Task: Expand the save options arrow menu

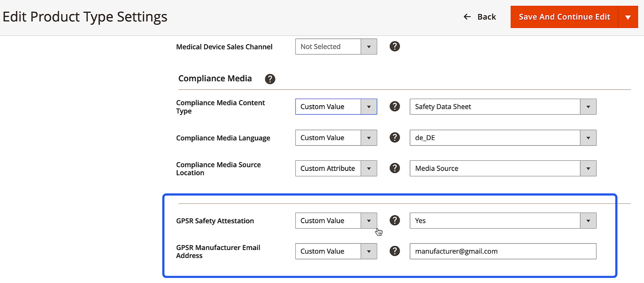Action: (x=628, y=17)
